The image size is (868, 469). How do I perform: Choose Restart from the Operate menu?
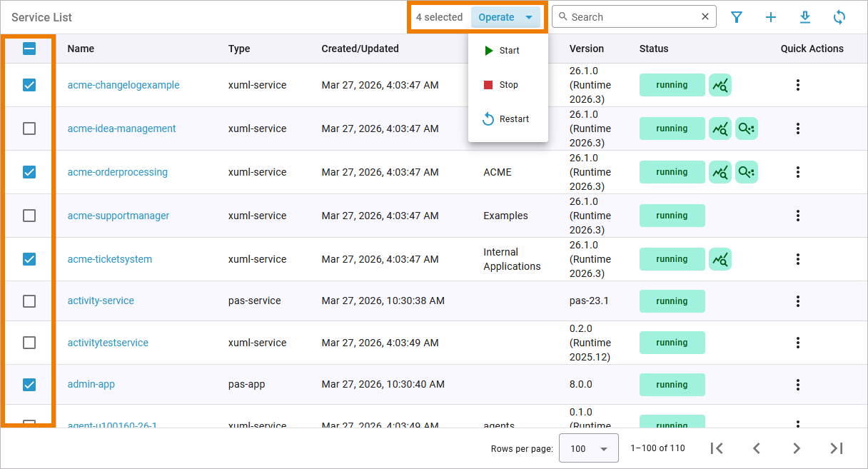coord(508,119)
